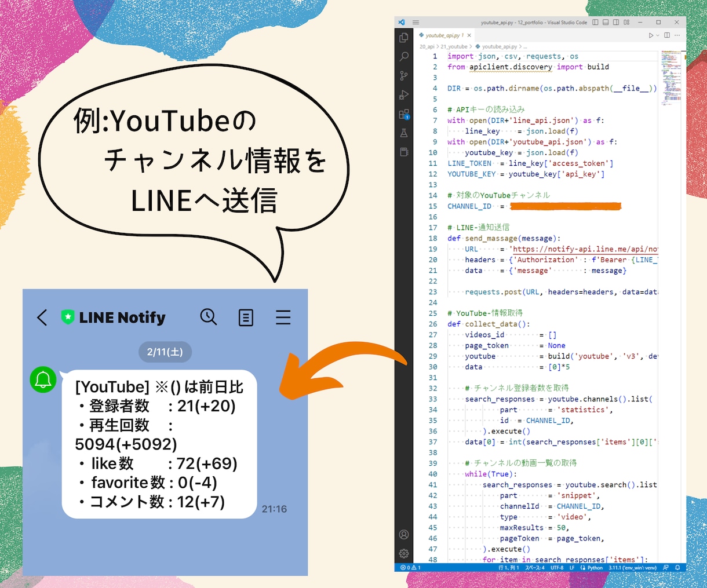Image resolution: width=707 pixels, height=588 pixels.
Task: Search the LINE Notify chat
Action: [209, 317]
